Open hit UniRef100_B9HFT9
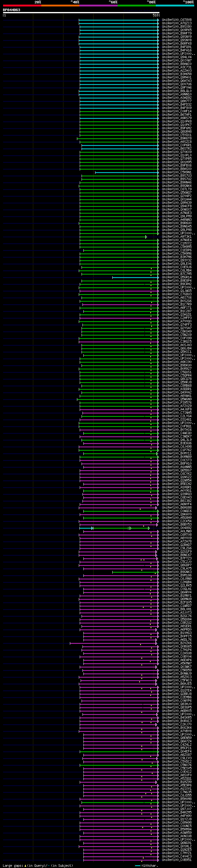The height and width of the screenshot is (868, 197). click(177, 33)
